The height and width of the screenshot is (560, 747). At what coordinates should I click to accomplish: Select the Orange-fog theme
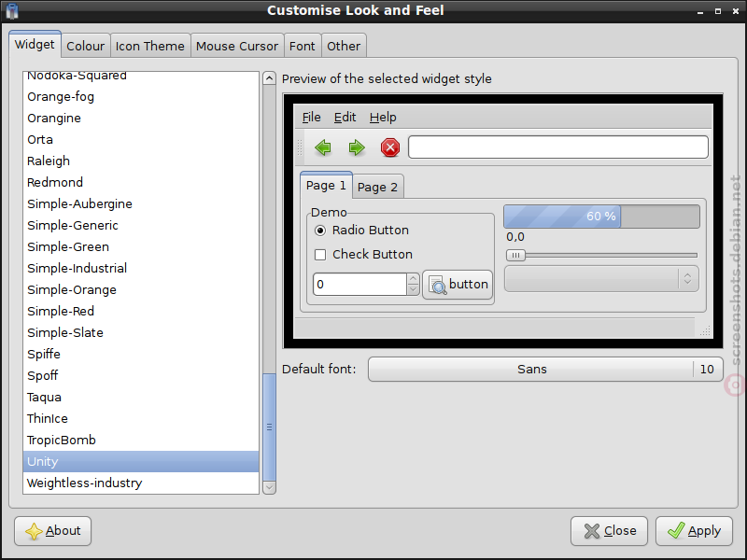tap(141, 97)
